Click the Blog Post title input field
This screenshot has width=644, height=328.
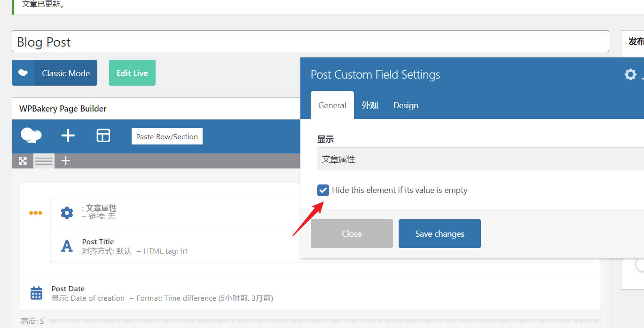coord(310,41)
